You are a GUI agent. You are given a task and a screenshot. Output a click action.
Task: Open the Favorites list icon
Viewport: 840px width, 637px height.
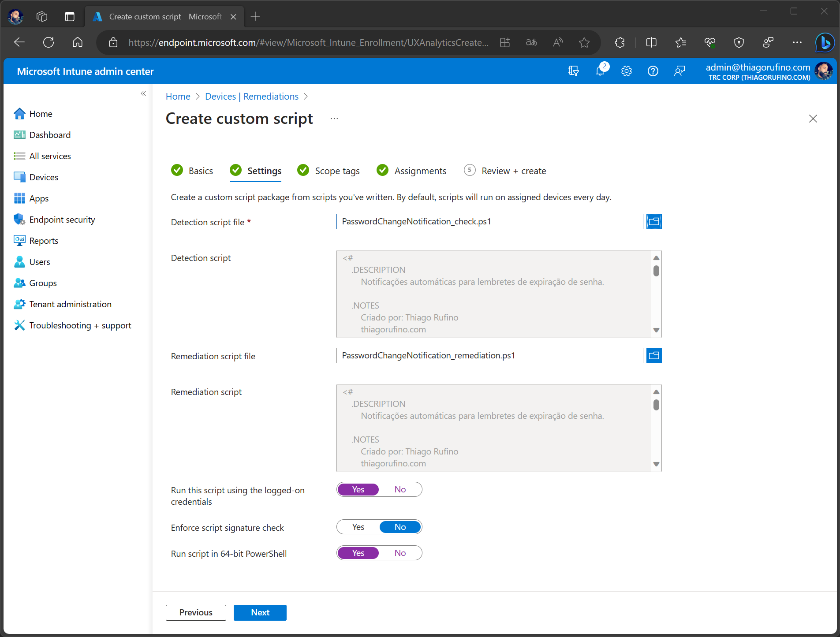point(680,42)
